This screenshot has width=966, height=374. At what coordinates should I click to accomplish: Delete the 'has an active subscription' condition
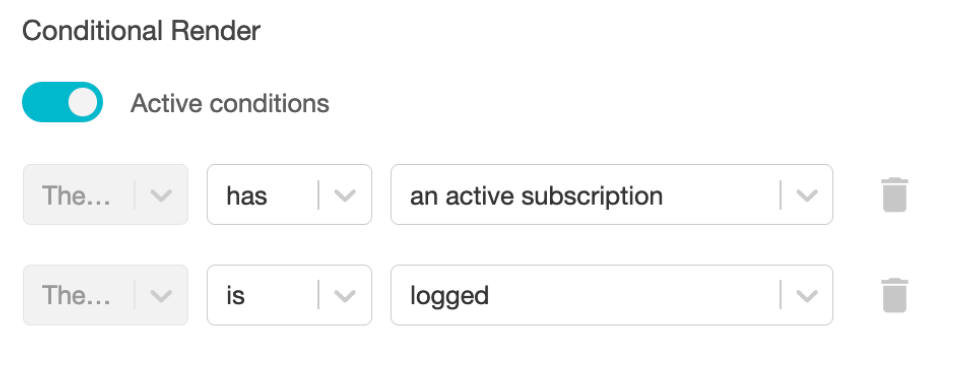[x=895, y=195]
